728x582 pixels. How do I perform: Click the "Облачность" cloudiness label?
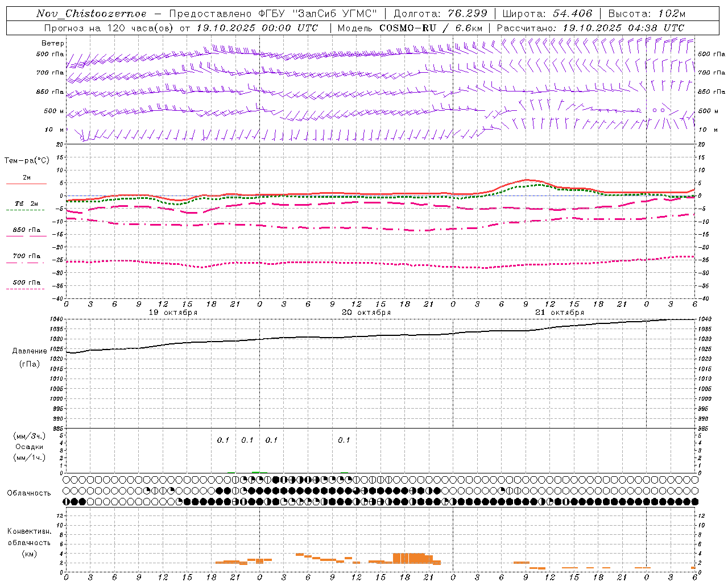click(29, 493)
